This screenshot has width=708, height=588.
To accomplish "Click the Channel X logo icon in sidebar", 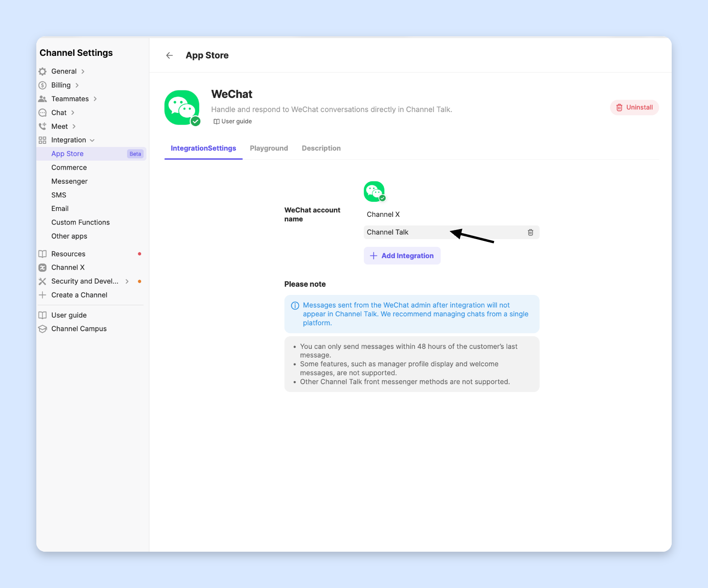I will [x=43, y=268].
